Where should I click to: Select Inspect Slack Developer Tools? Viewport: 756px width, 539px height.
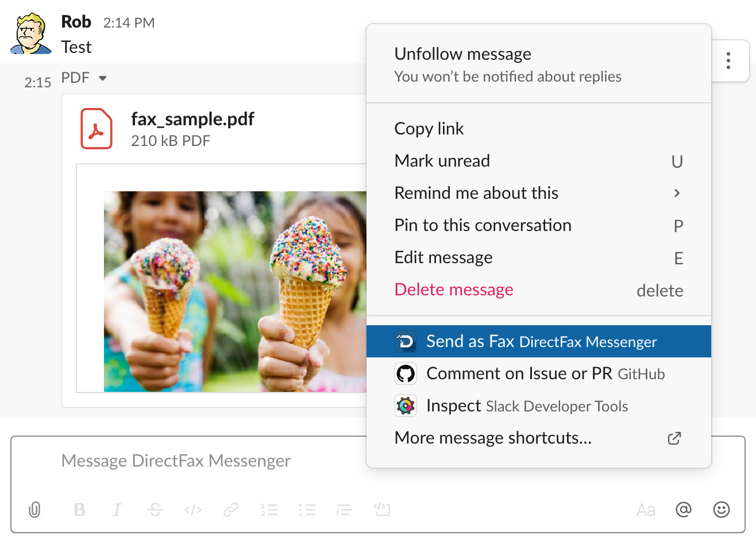(x=539, y=406)
